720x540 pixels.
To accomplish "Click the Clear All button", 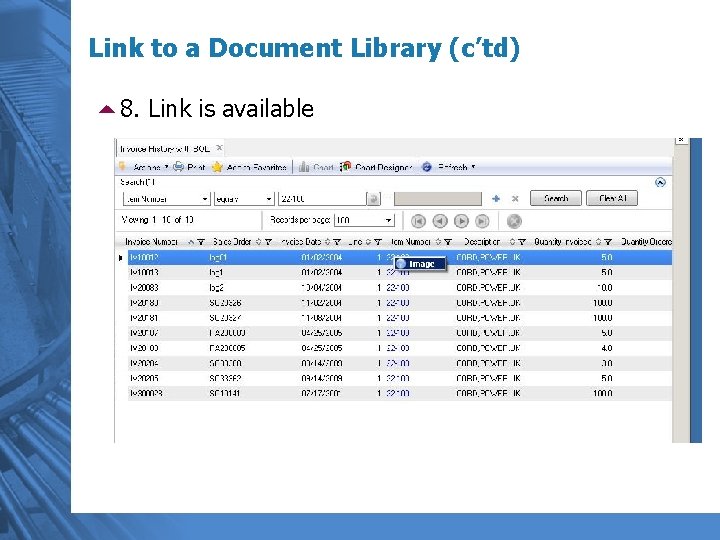I will tap(612, 198).
